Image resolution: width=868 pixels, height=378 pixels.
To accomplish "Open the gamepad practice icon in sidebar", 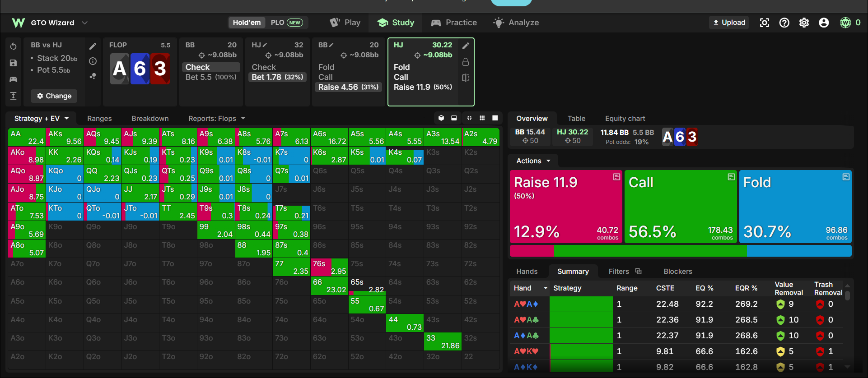I will click(13, 79).
